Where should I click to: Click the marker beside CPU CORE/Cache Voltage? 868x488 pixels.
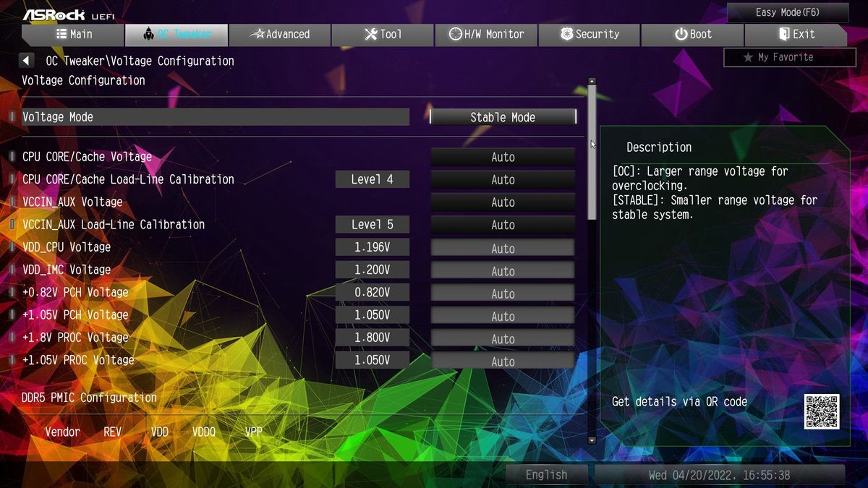(x=12, y=157)
